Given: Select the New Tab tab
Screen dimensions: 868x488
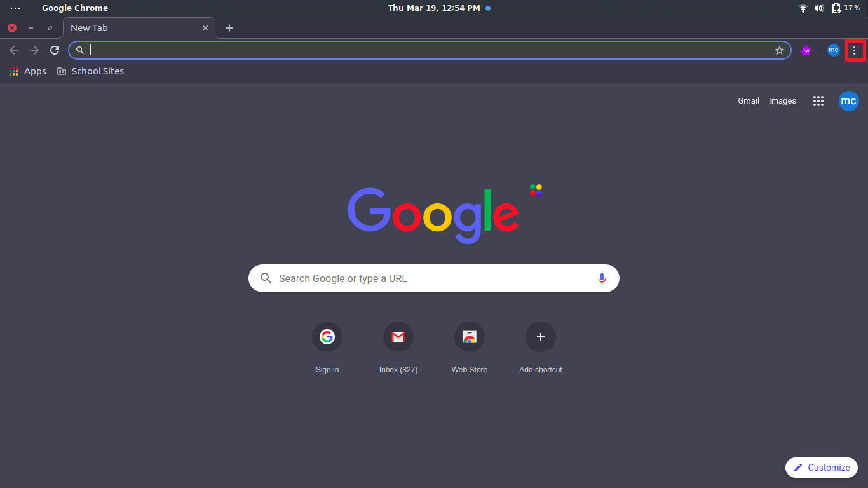Looking at the screenshot, I should click(x=139, y=28).
